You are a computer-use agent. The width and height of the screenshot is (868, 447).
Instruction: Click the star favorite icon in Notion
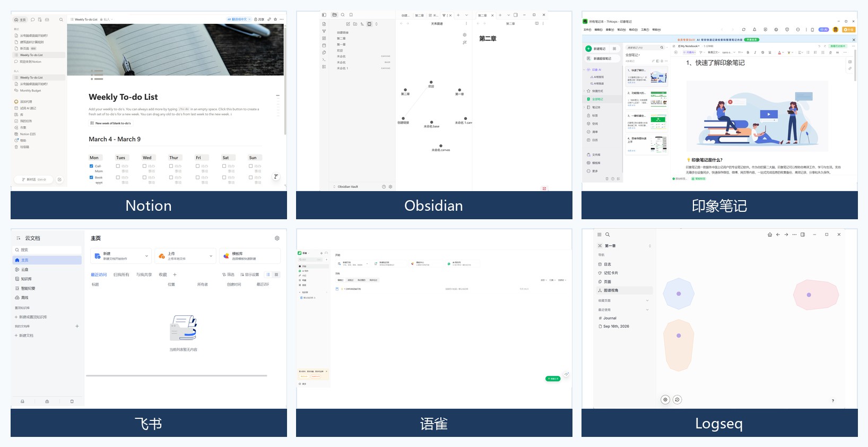click(x=275, y=19)
